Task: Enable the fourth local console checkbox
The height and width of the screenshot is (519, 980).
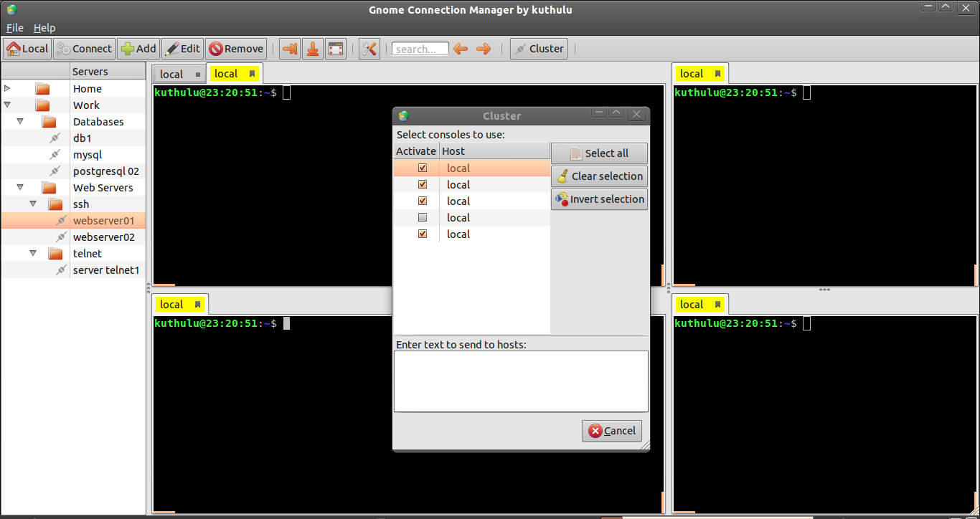Action: coord(423,217)
